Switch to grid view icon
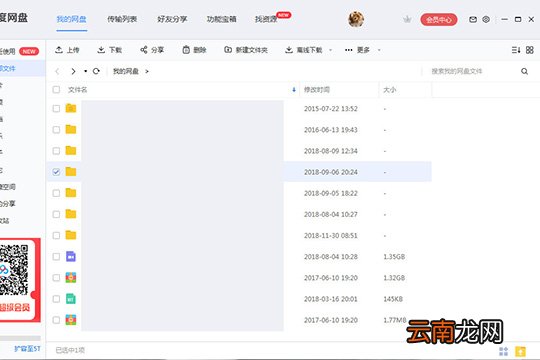Image resolution: width=540 pixels, height=360 pixels. 530,50
